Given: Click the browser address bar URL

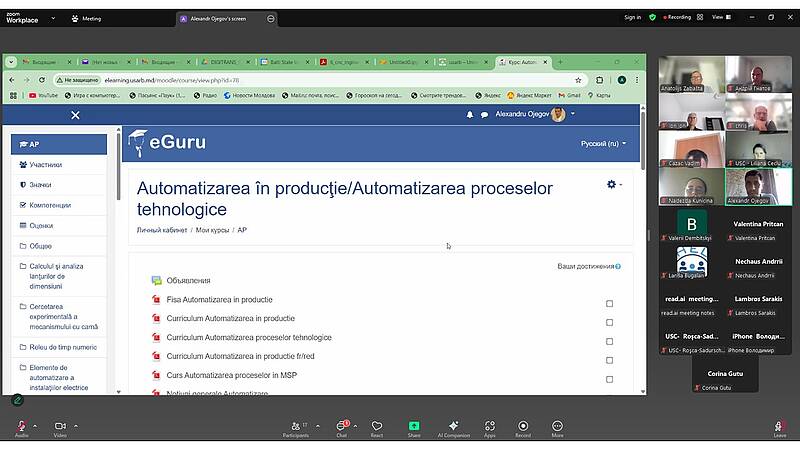Looking at the screenshot, I should click(x=172, y=80).
